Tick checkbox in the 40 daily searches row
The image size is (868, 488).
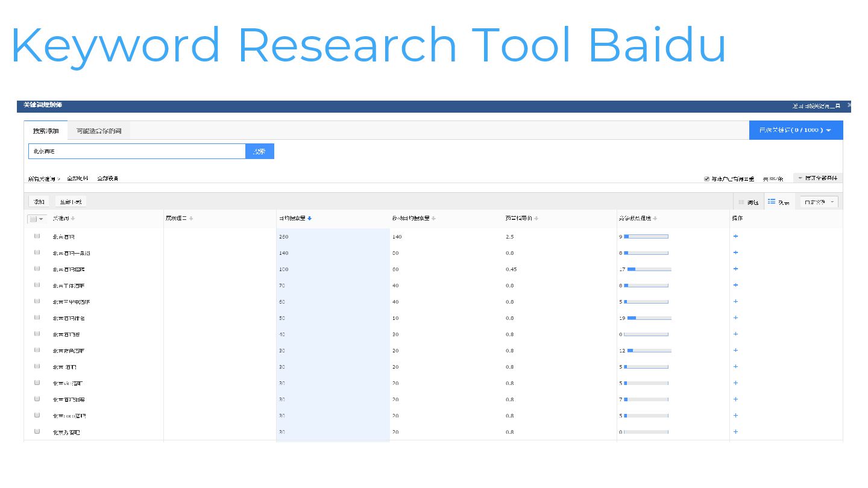pos(37,334)
